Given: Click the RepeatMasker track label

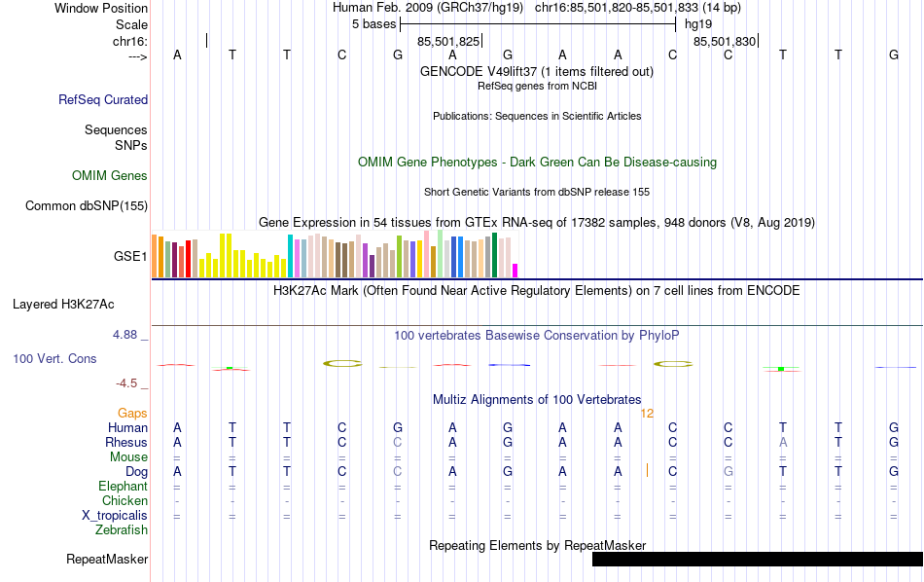Looking at the screenshot, I should 107,559.
